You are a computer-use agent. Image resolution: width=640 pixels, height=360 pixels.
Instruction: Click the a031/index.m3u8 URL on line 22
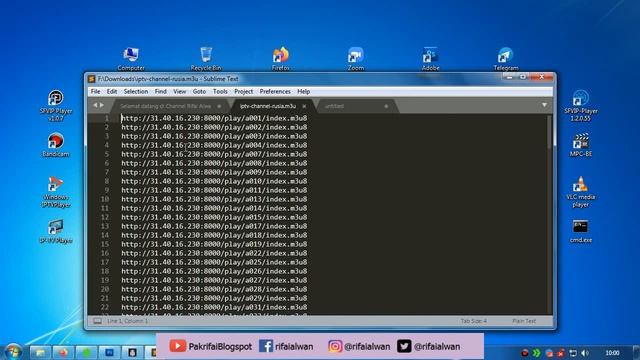point(214,307)
